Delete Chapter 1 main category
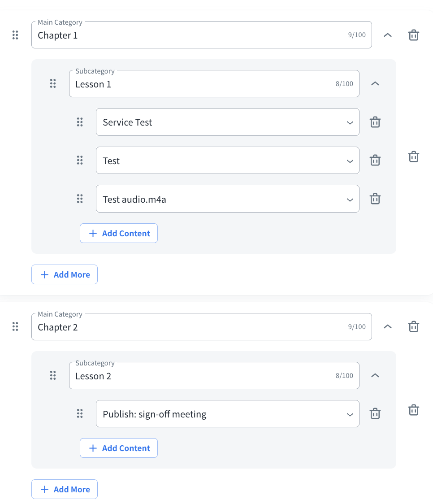This screenshot has width=433, height=504. click(413, 35)
